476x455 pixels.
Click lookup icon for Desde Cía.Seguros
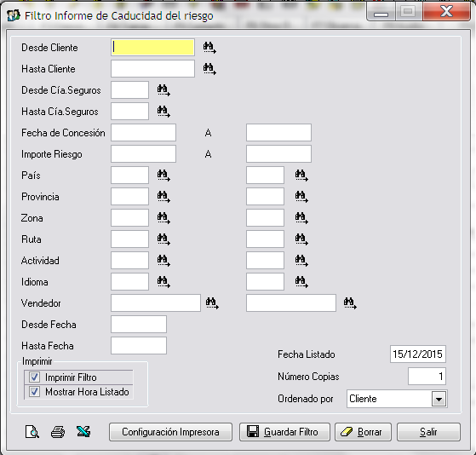pos(163,90)
